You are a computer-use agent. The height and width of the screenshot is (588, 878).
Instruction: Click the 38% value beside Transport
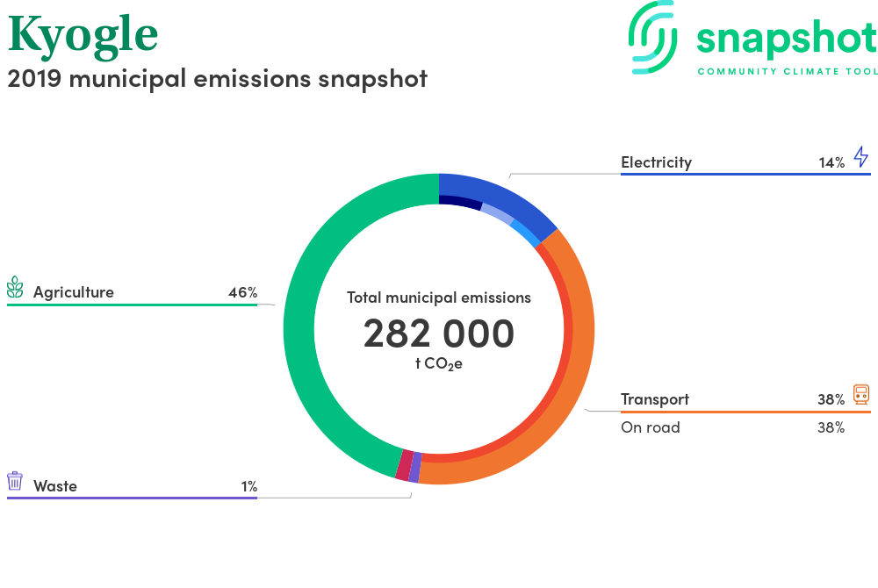tap(831, 399)
